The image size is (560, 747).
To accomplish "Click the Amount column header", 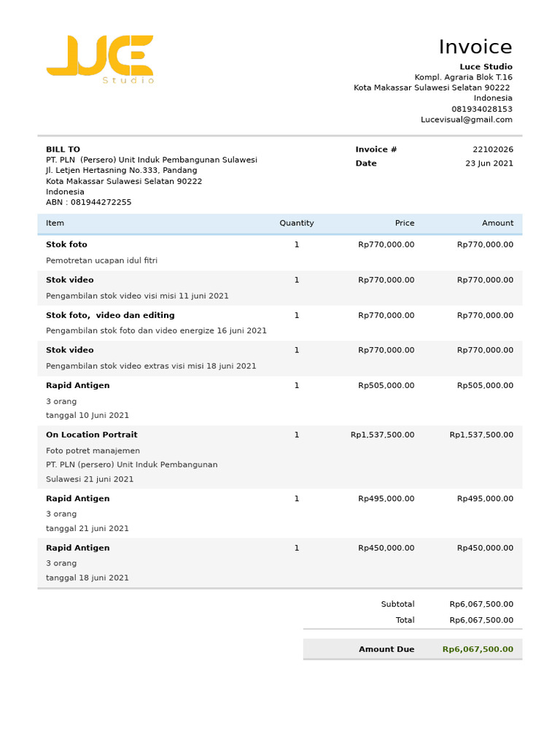I will click(x=497, y=223).
